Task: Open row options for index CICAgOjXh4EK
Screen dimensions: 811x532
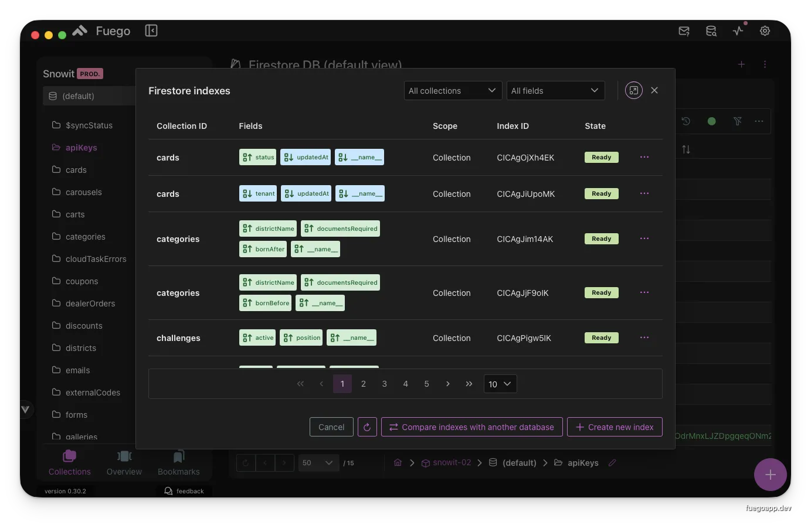Action: pyautogui.click(x=644, y=158)
